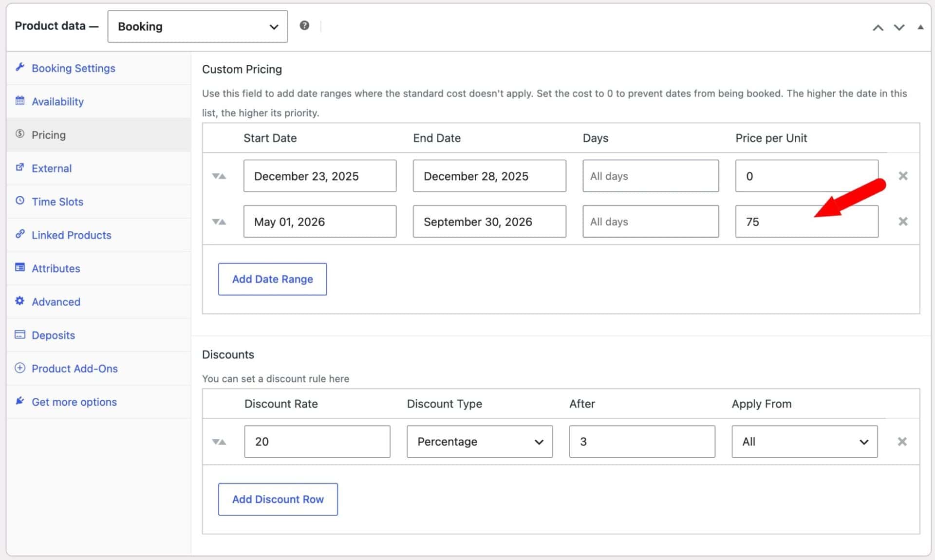935x560 pixels.
Task: Click the December 28, 2025 end date field
Action: tap(489, 176)
